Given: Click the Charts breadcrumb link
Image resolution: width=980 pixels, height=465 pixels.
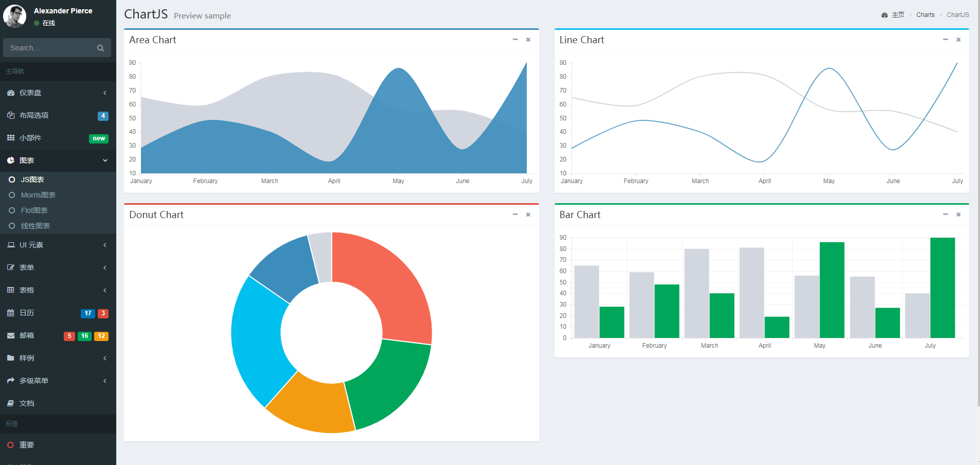Looking at the screenshot, I should click(925, 15).
